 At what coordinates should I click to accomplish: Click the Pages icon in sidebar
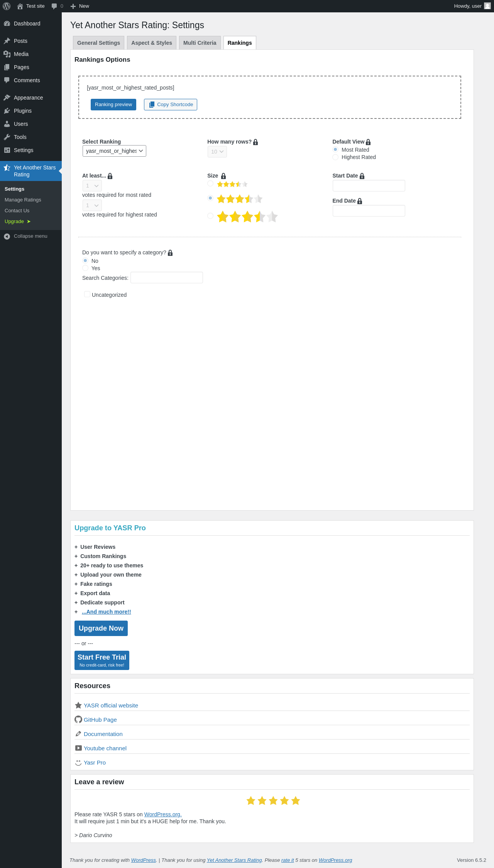[7, 67]
